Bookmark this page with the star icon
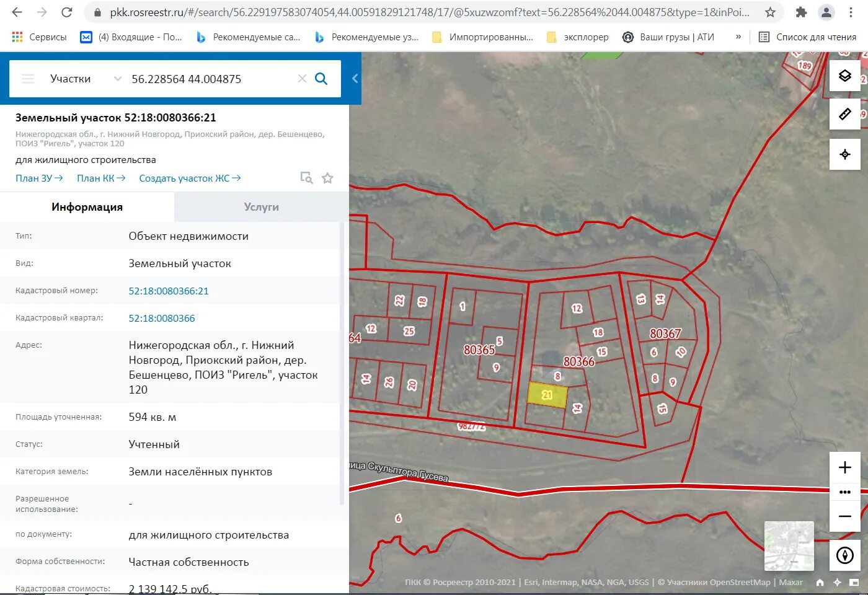The height and width of the screenshot is (595, 868). (770, 12)
